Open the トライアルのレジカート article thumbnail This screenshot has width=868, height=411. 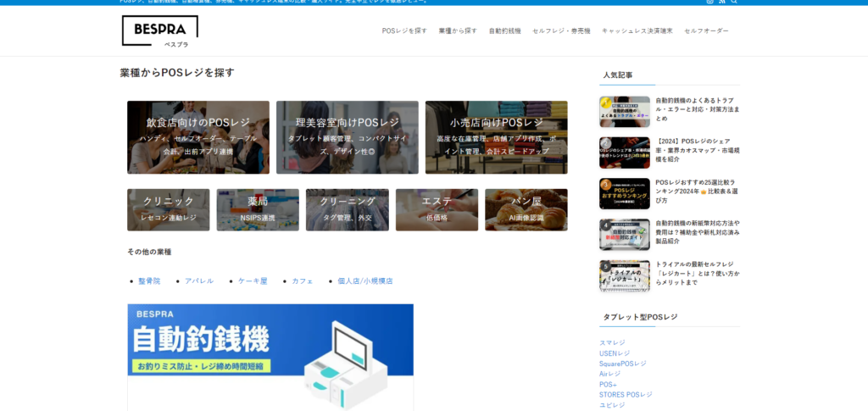625,275
